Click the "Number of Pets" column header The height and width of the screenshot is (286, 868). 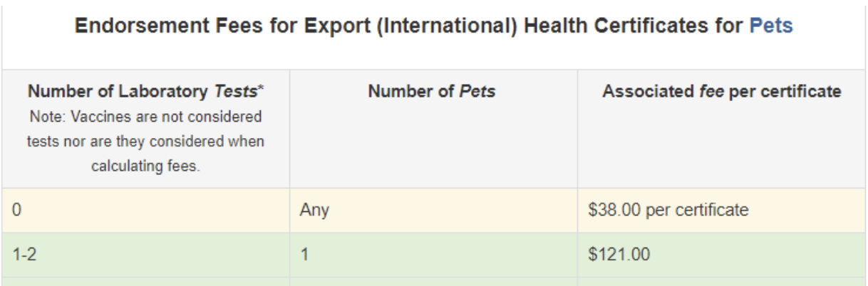[x=433, y=92]
